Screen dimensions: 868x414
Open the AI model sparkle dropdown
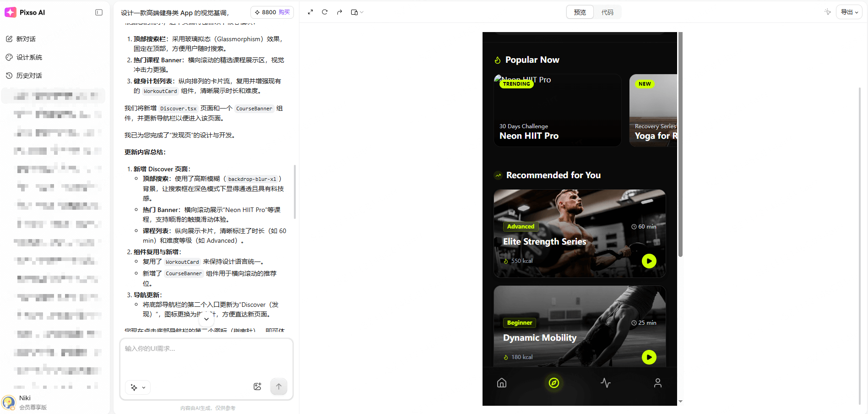(x=138, y=387)
